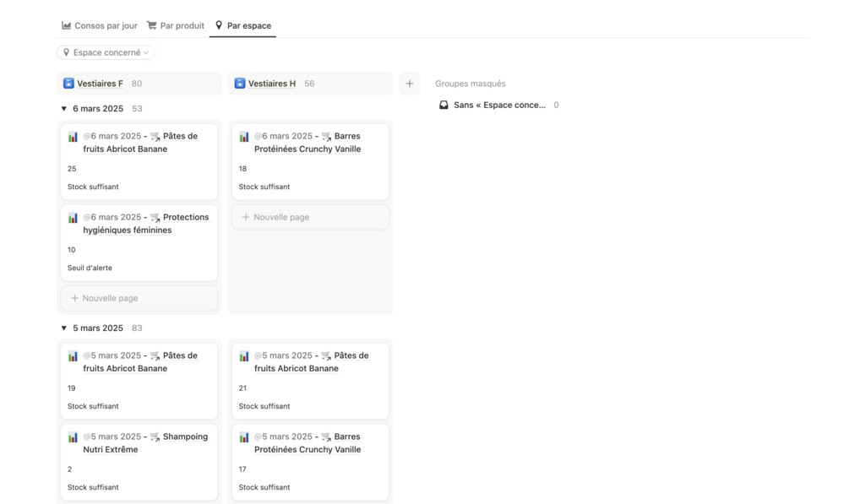
Task: Open 5 mars Barres Protéinées Crunchy Vanille card
Action: pos(310,462)
